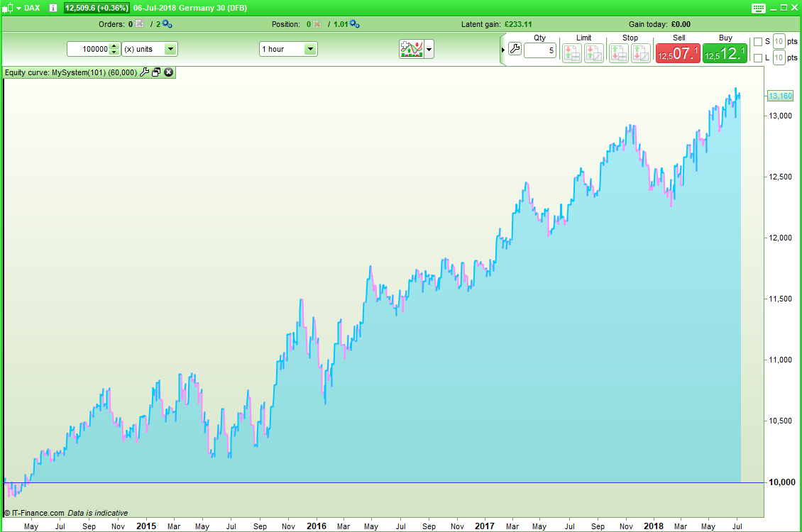Open the candlestick chart style icon
Image resolution: width=802 pixels, height=532 pixels.
pos(7,9)
